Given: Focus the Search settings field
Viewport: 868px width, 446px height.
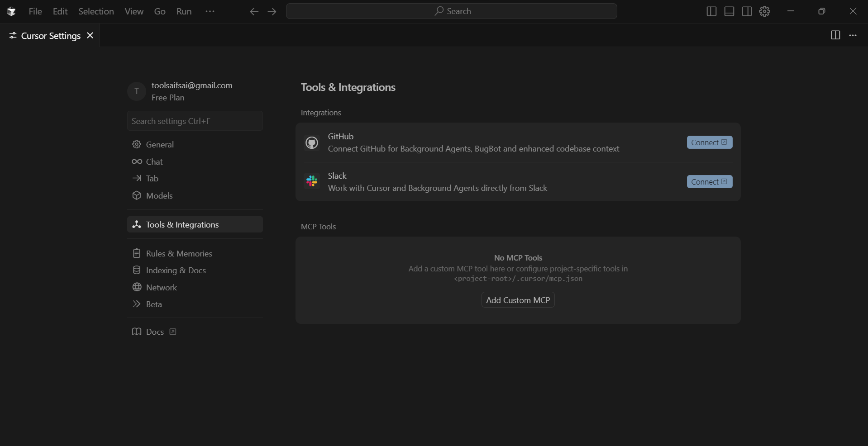Looking at the screenshot, I should tap(195, 121).
